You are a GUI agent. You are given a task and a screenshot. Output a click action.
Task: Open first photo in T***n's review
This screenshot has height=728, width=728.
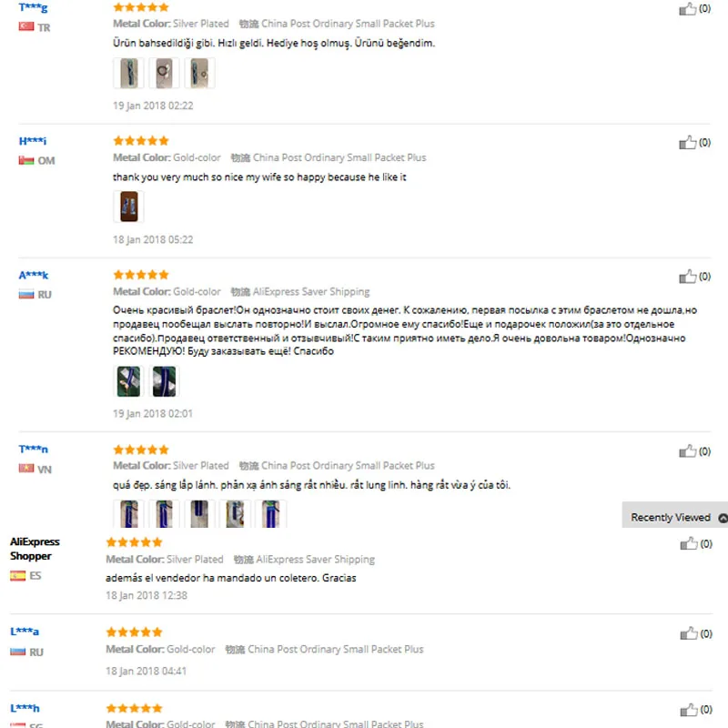point(128,513)
